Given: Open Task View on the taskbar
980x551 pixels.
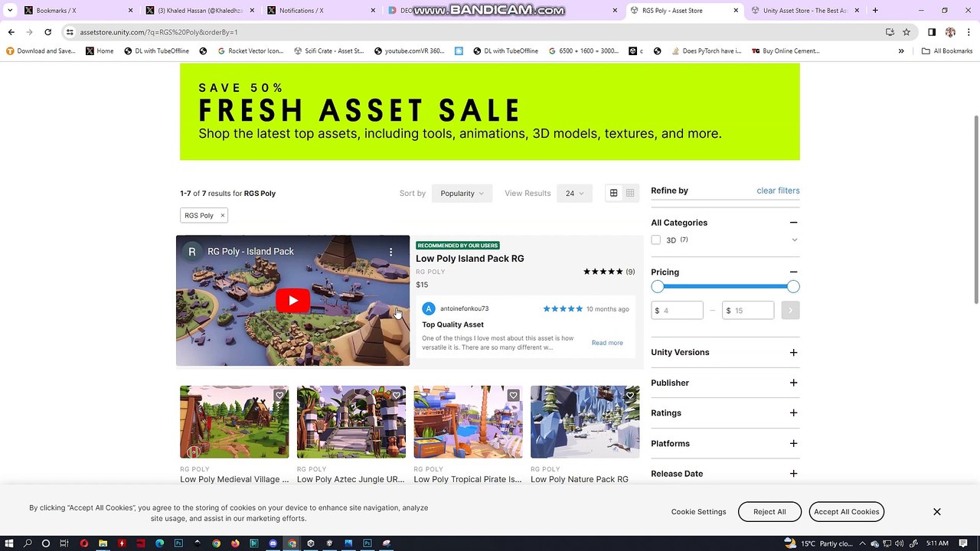Looking at the screenshot, I should [64, 543].
